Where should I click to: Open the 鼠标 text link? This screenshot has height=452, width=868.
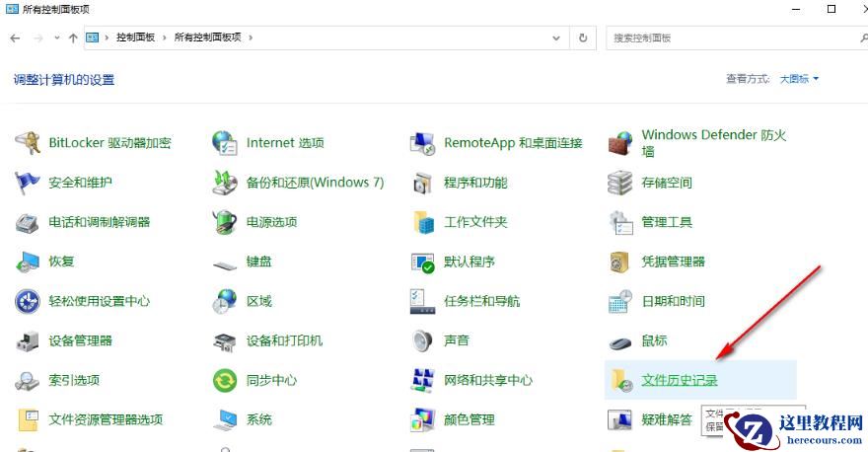pyautogui.click(x=654, y=341)
